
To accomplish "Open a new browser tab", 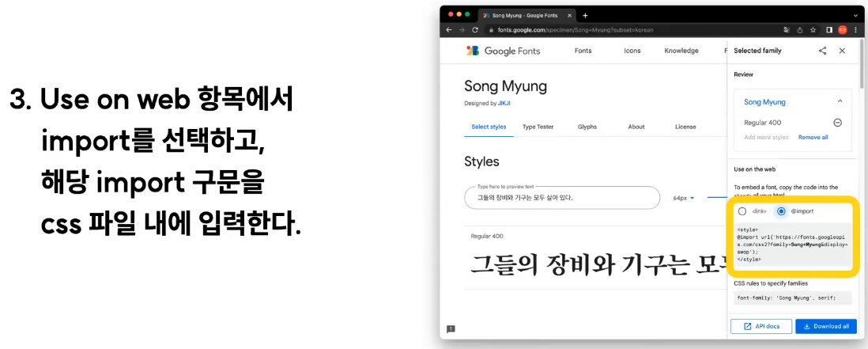I will coord(586,16).
